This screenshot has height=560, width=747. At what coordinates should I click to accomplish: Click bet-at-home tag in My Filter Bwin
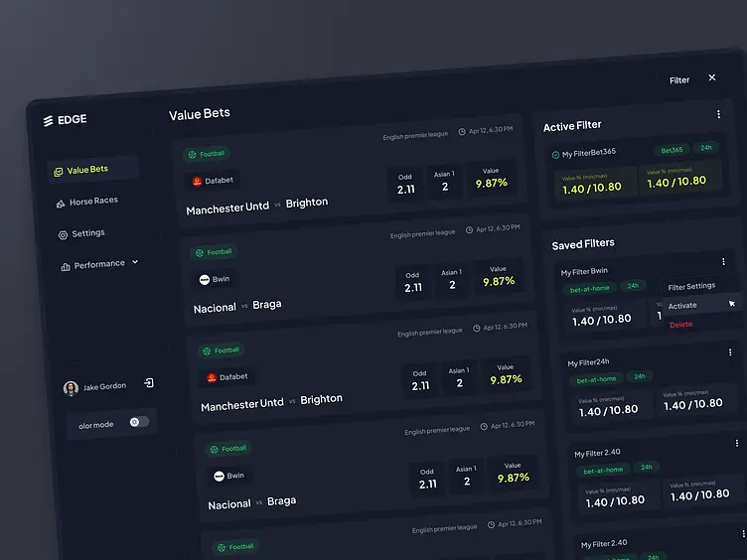pyautogui.click(x=589, y=289)
